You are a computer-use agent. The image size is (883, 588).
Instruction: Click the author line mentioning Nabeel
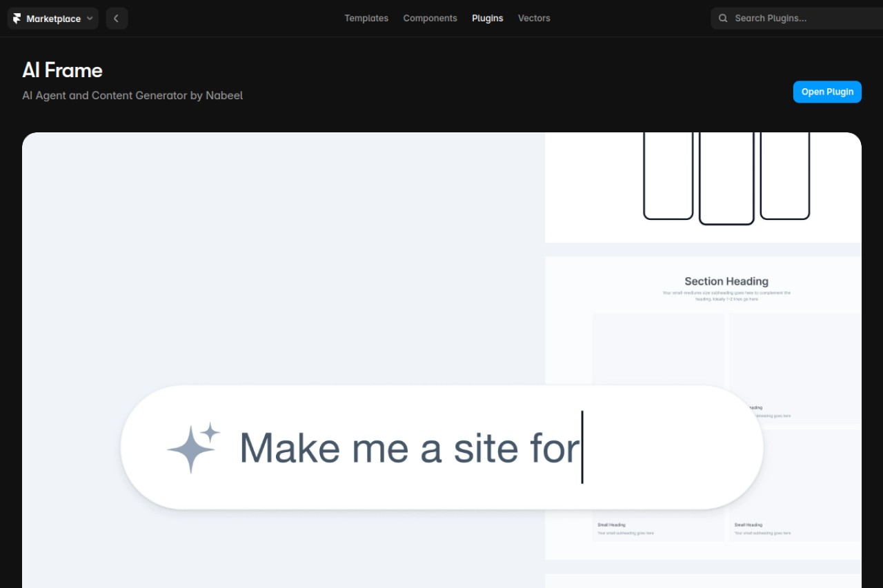coord(132,96)
